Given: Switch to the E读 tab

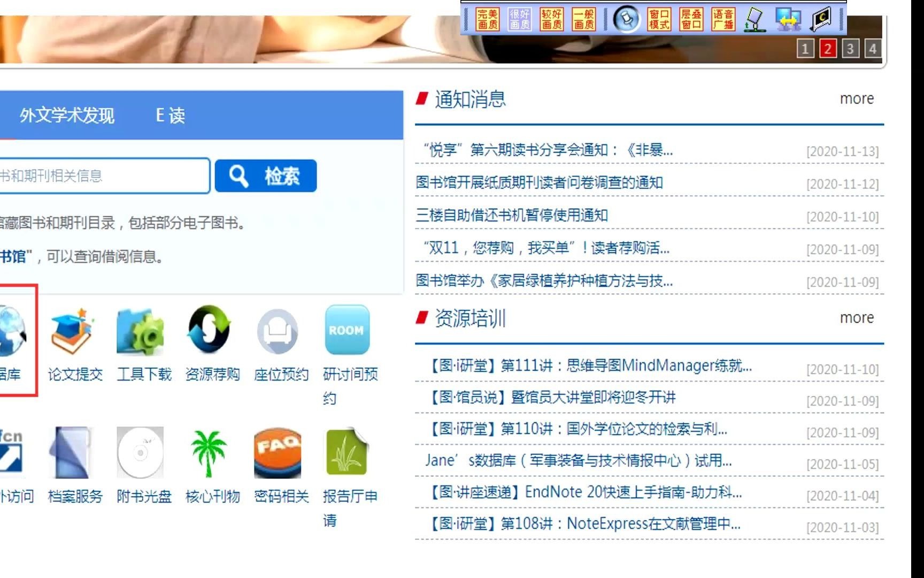Looking at the screenshot, I should tap(170, 115).
